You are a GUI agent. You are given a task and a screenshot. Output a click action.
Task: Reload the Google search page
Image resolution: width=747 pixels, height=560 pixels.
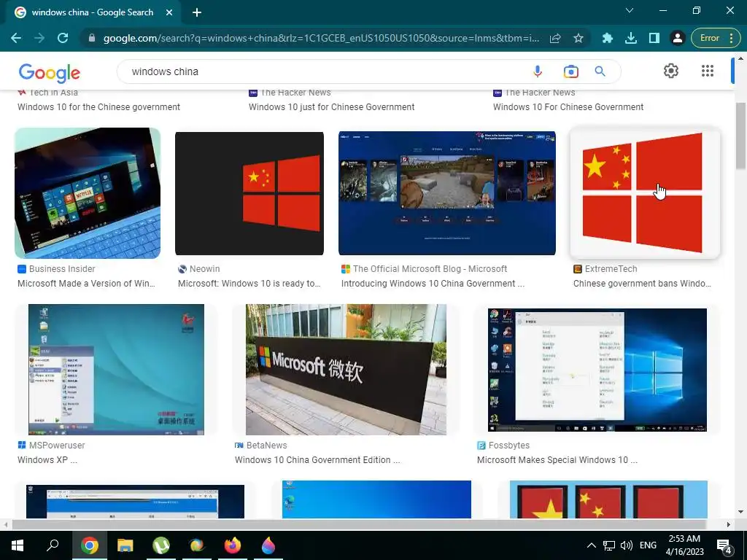[x=63, y=38]
